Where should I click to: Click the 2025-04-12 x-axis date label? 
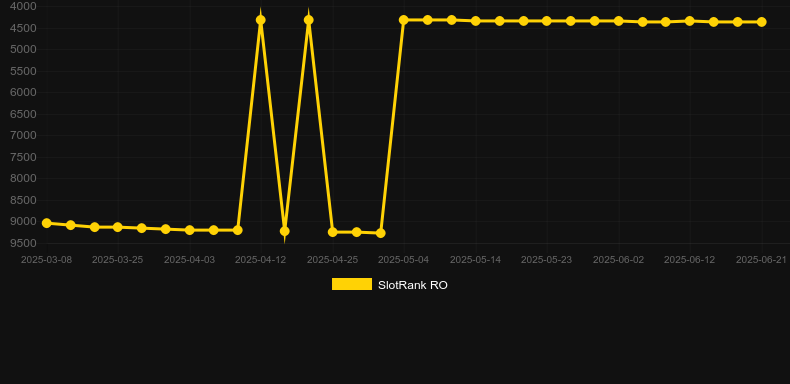(x=260, y=260)
